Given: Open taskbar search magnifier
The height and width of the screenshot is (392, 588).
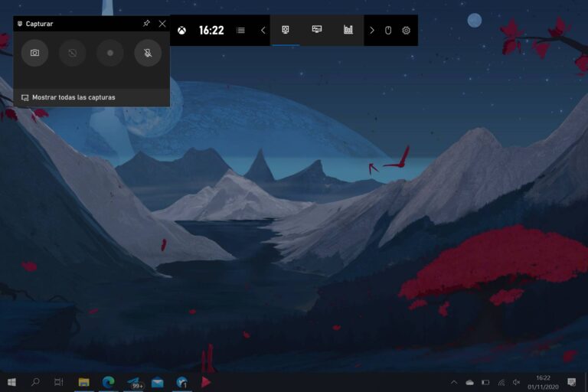Looking at the screenshot, I should coord(36,382).
